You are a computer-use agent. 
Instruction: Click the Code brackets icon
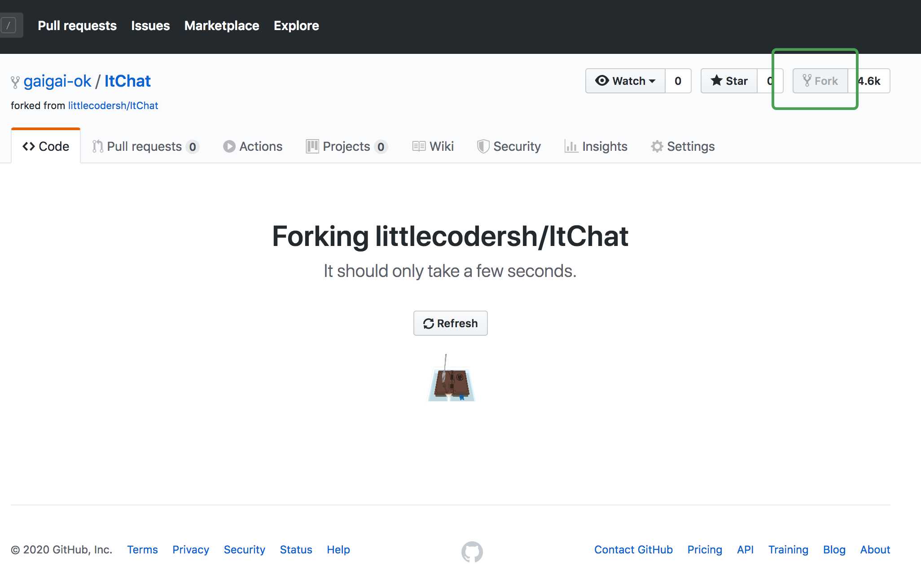click(x=29, y=146)
